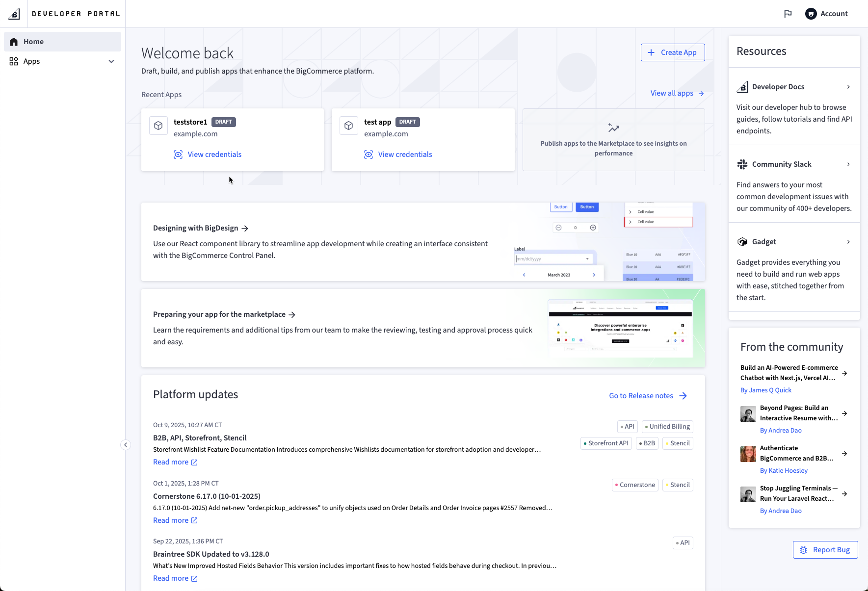Click the Apps grid icon
This screenshot has width=868, height=591.
(x=14, y=61)
